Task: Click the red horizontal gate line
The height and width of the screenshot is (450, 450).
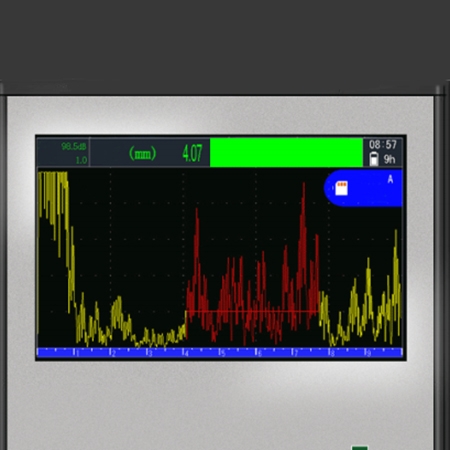Action: point(252,312)
